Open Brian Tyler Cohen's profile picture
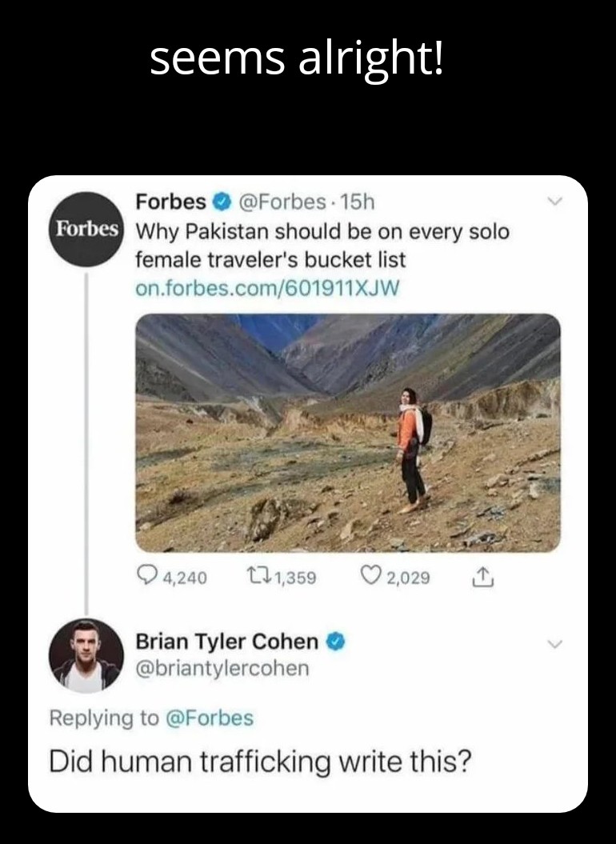The image size is (616, 844). (x=86, y=654)
